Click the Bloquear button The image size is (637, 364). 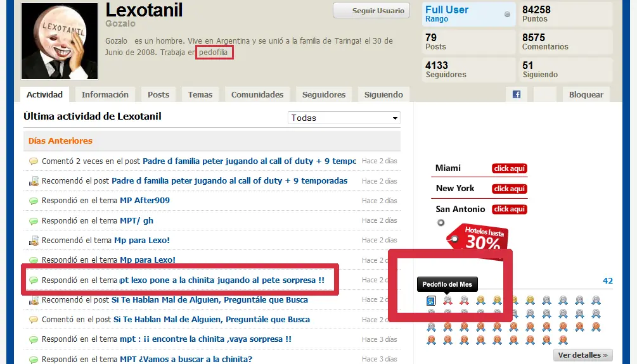click(586, 94)
